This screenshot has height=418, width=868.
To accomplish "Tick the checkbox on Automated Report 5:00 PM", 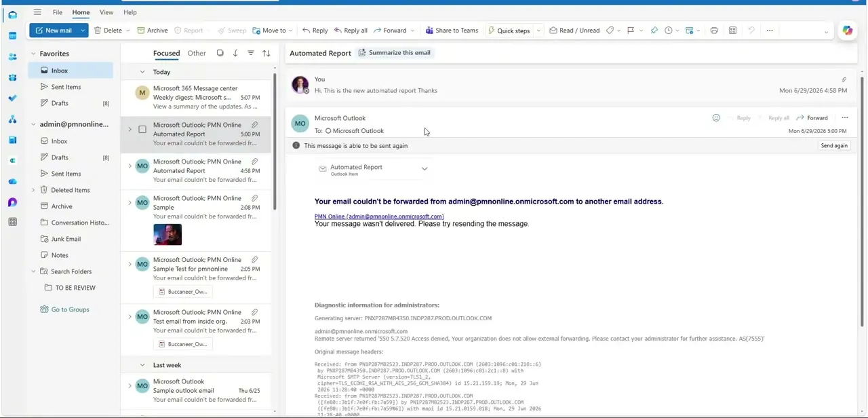I will point(142,130).
